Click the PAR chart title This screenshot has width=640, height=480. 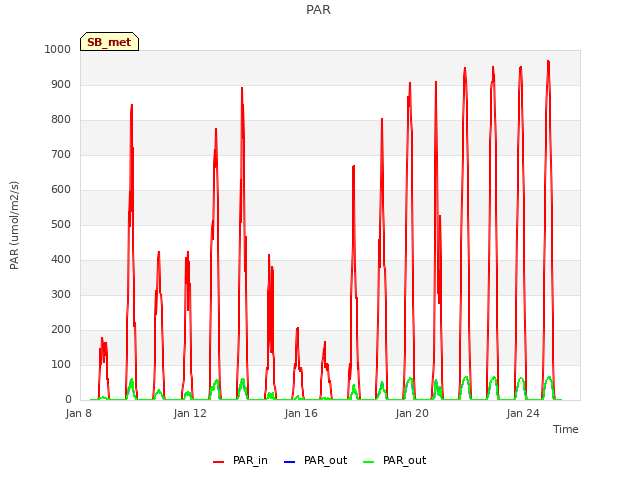click(318, 9)
